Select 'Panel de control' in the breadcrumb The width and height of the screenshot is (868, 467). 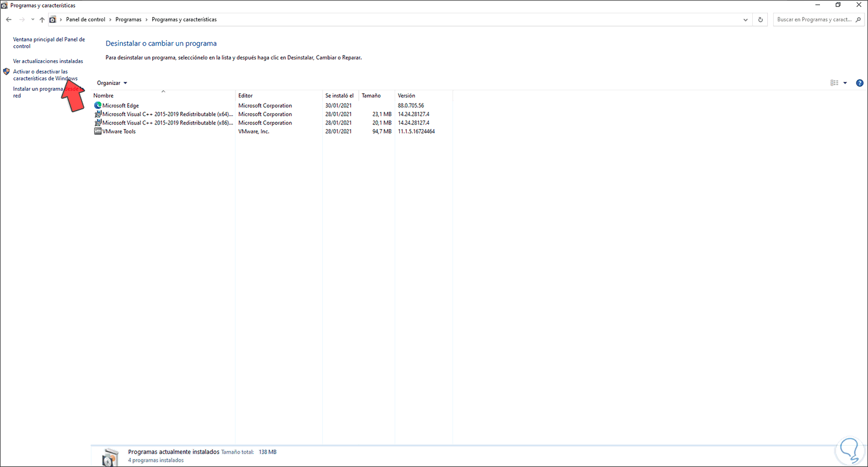click(x=86, y=20)
